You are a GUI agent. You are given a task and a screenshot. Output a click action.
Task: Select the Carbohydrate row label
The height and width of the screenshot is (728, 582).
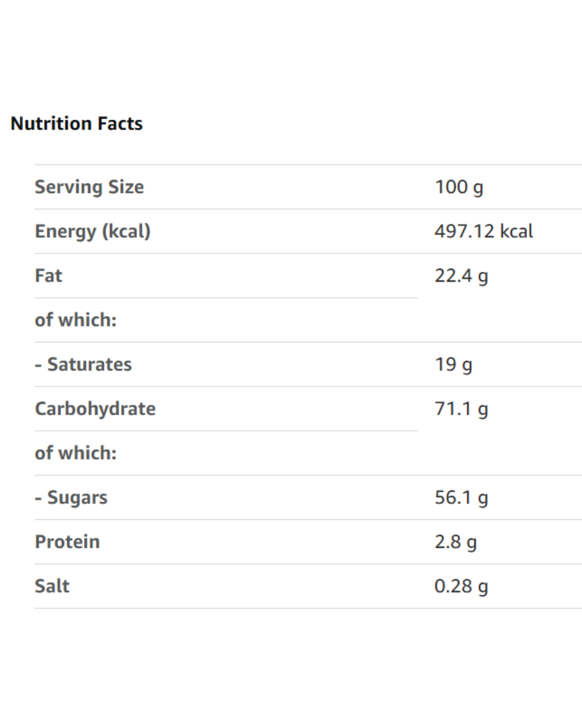95,409
